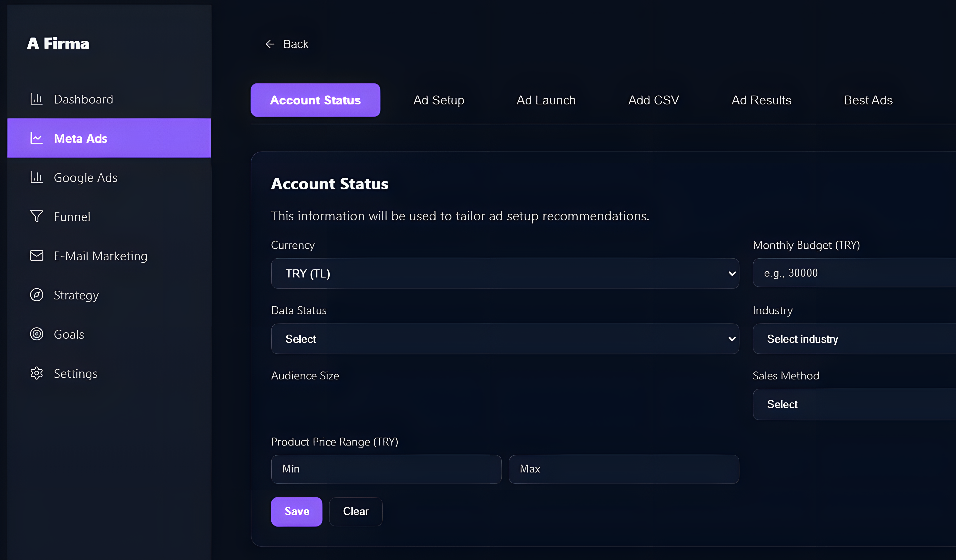Click the Back arrow icon
This screenshot has height=560, width=956.
pyautogui.click(x=270, y=44)
